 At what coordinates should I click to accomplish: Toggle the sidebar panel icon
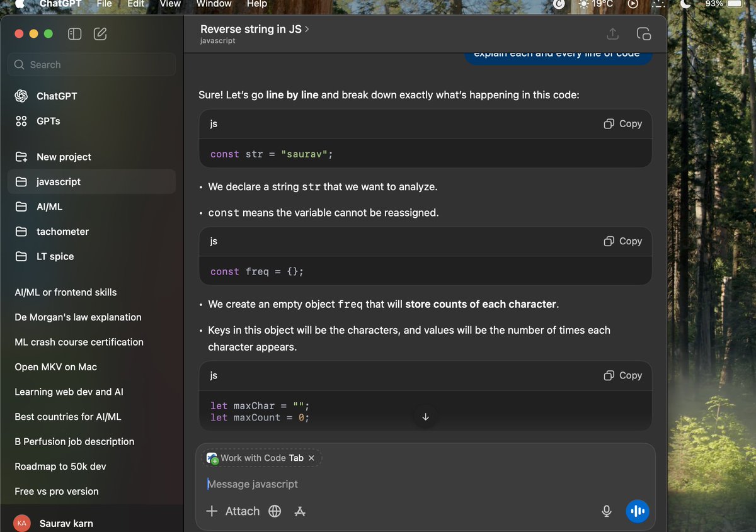74,34
